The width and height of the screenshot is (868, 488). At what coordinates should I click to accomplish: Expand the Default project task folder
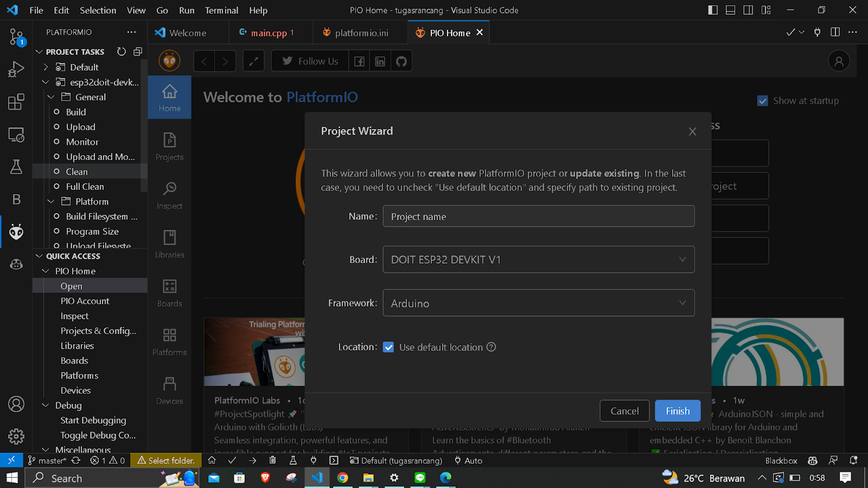(46, 67)
